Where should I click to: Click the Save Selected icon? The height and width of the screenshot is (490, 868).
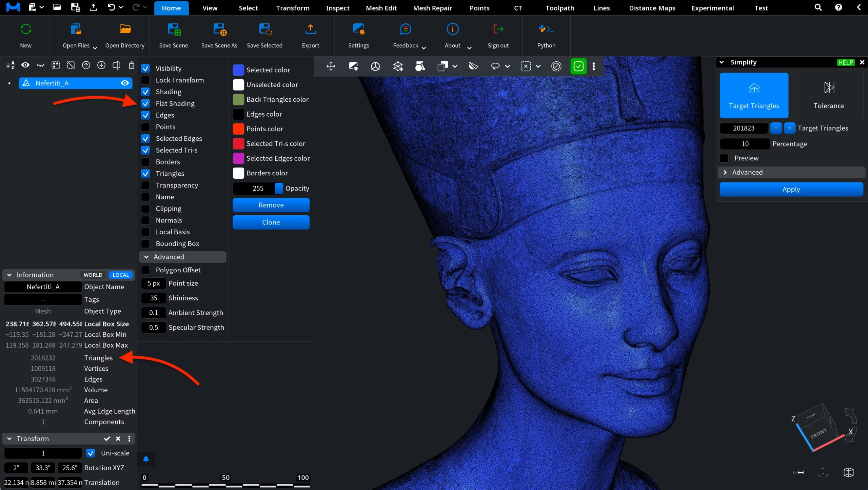pos(265,29)
